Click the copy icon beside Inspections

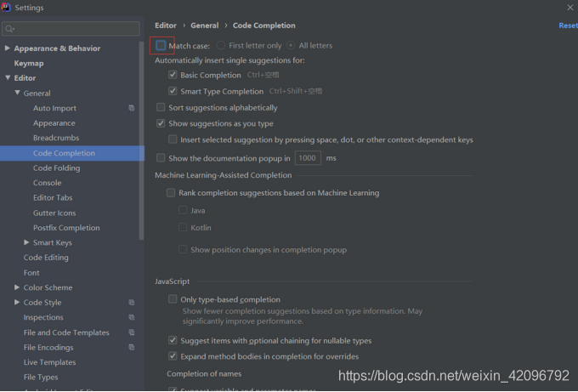(132, 317)
